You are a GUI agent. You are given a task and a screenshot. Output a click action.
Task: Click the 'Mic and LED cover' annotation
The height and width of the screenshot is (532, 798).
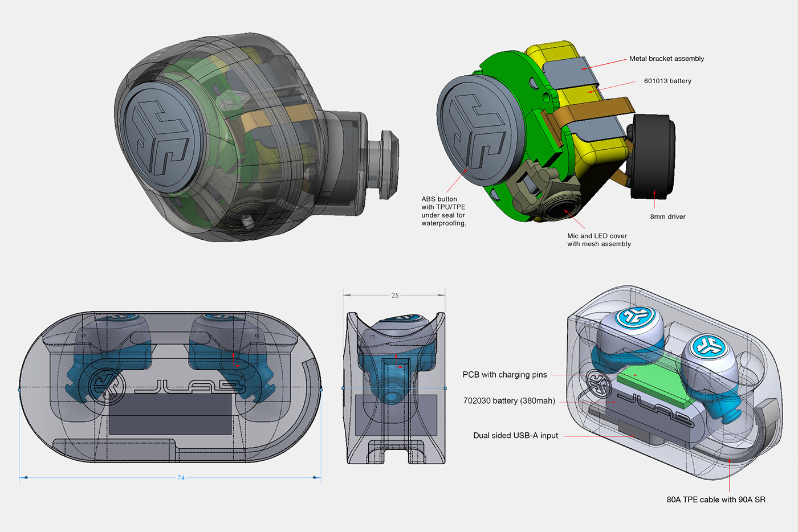(x=598, y=240)
